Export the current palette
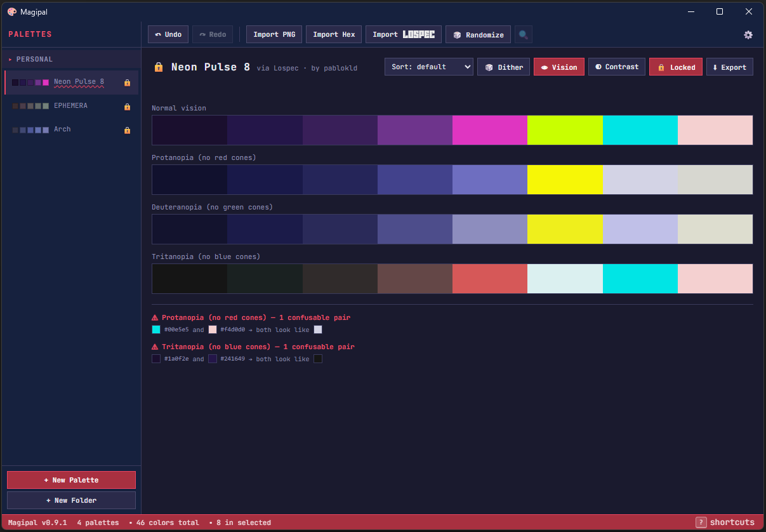Image resolution: width=766 pixels, height=532 pixels. (730, 67)
